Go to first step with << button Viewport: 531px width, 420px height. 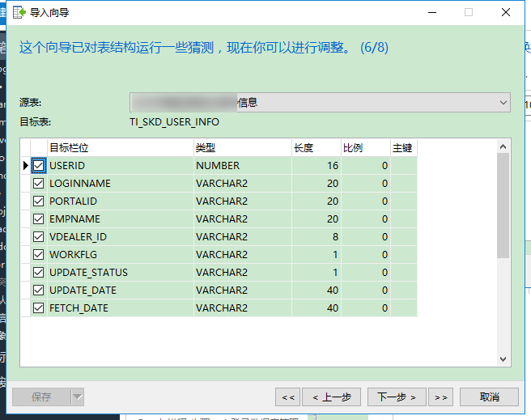(x=288, y=397)
